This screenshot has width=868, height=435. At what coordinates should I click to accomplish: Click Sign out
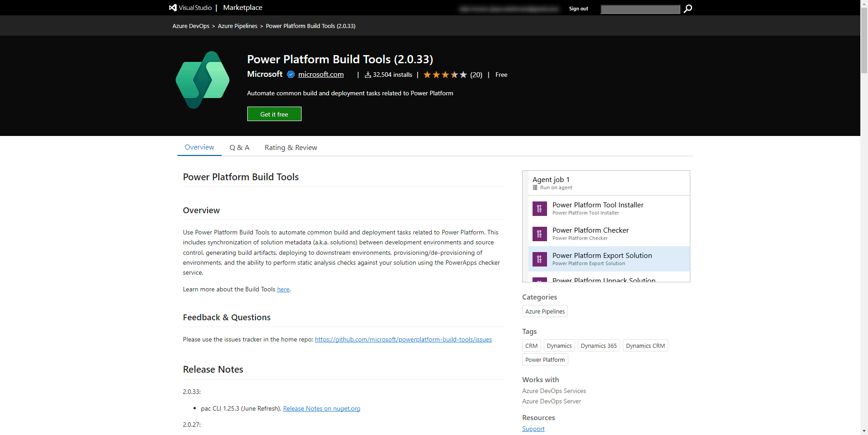coord(578,9)
